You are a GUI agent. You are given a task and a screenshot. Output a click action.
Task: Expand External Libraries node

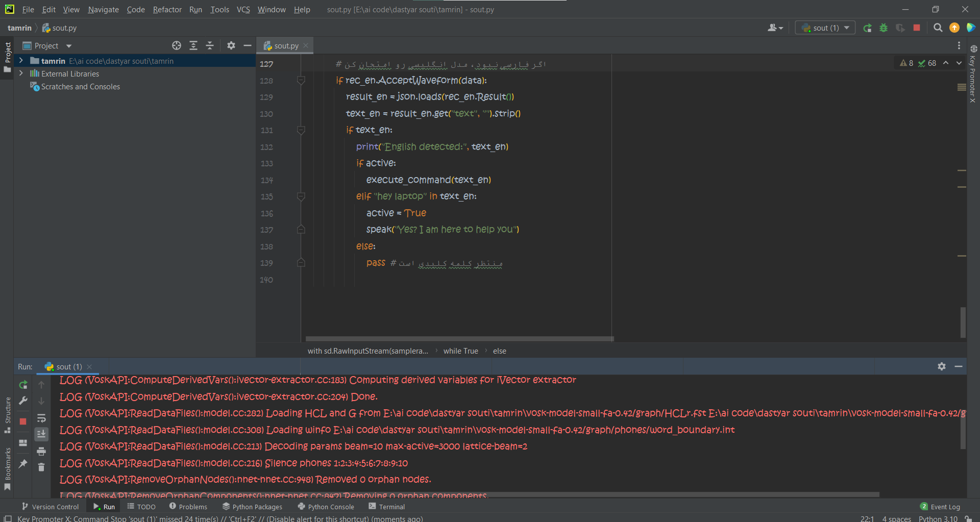[x=21, y=73]
